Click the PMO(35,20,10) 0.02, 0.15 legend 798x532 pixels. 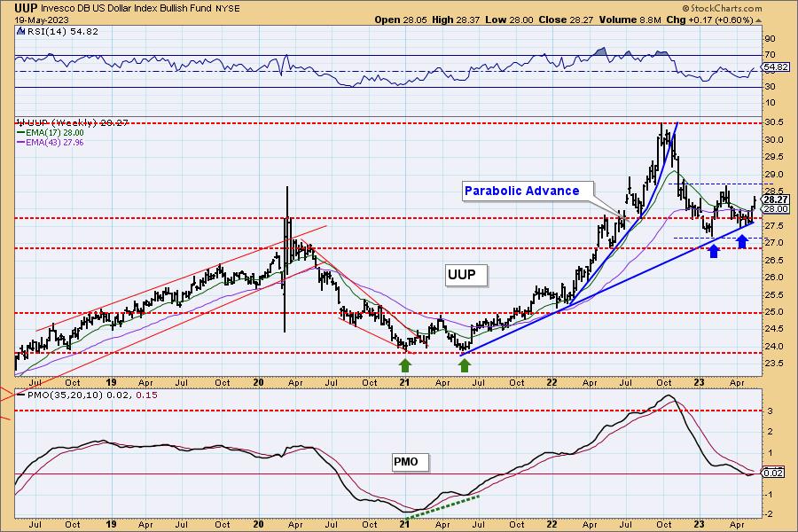coord(88,395)
